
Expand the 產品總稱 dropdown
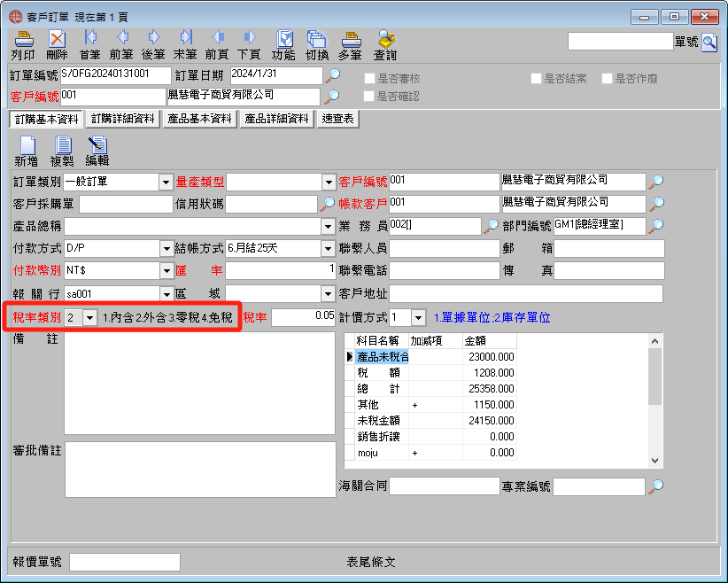(x=329, y=227)
